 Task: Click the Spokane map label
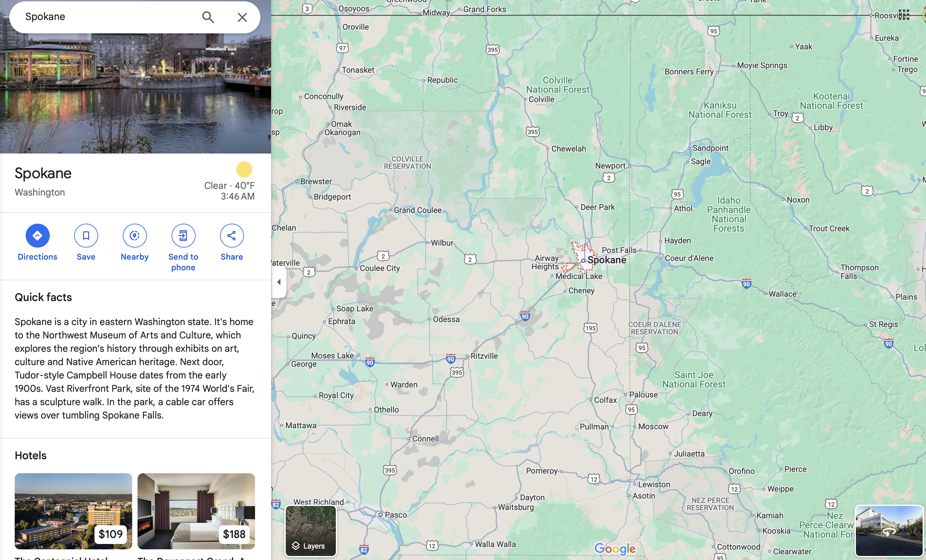[x=607, y=260]
